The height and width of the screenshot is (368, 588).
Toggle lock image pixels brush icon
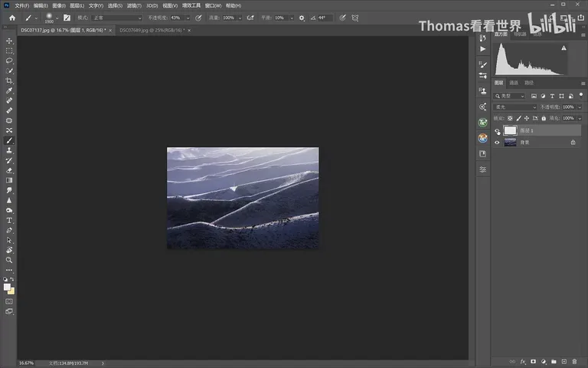click(x=518, y=118)
